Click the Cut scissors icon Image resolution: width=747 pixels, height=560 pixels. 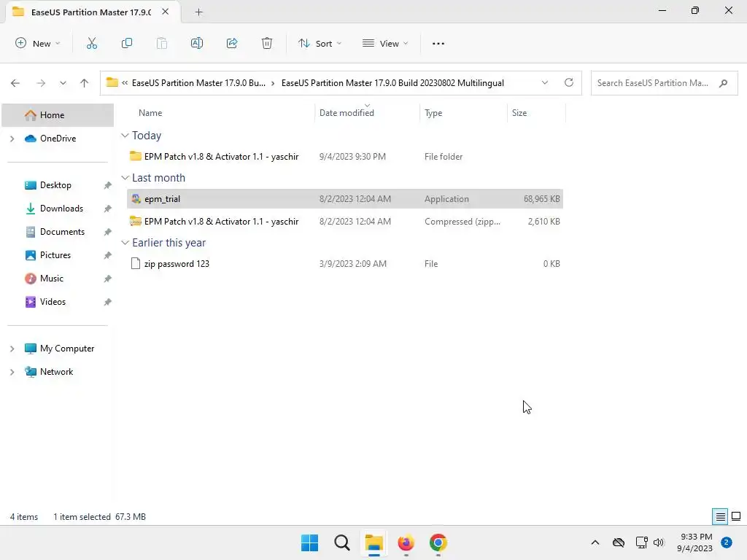click(91, 43)
